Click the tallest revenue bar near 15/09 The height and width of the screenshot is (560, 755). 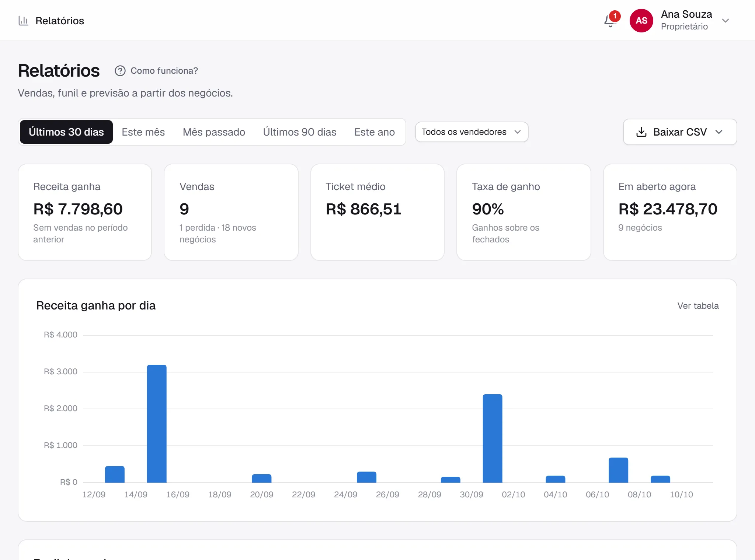pyautogui.click(x=157, y=424)
